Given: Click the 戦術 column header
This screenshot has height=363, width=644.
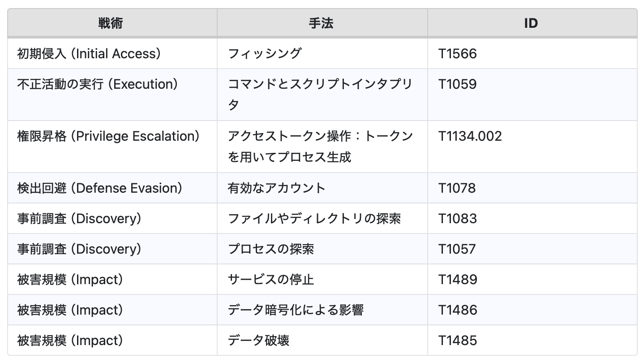Looking at the screenshot, I should (x=111, y=23).
